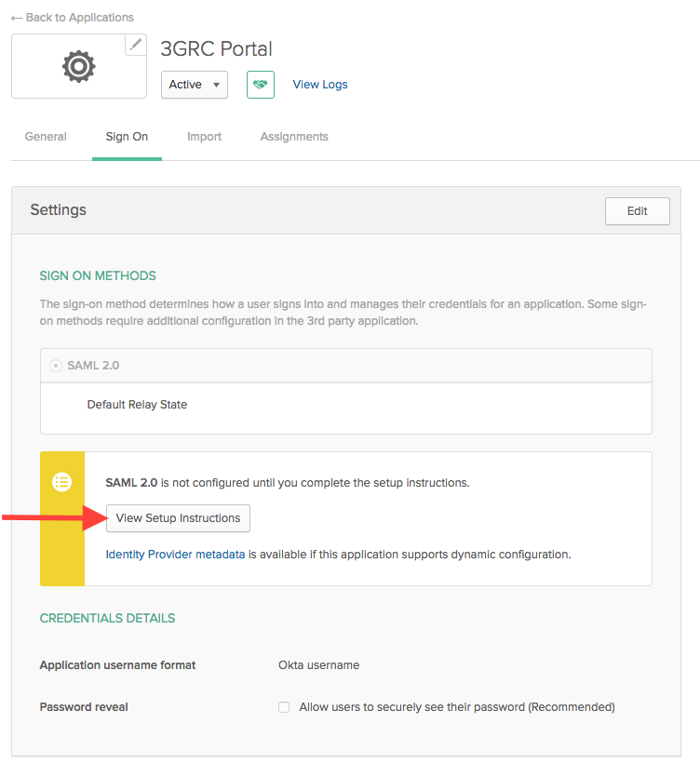700x777 pixels.
Task: Select the Sign On tab
Action: click(x=127, y=137)
